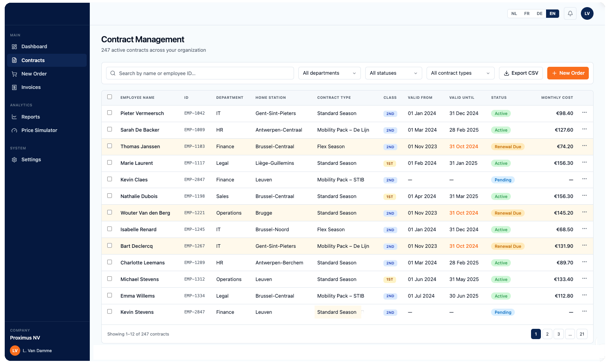Open New Order in the sidebar
This screenshot has height=364, width=607.
(x=47, y=74)
